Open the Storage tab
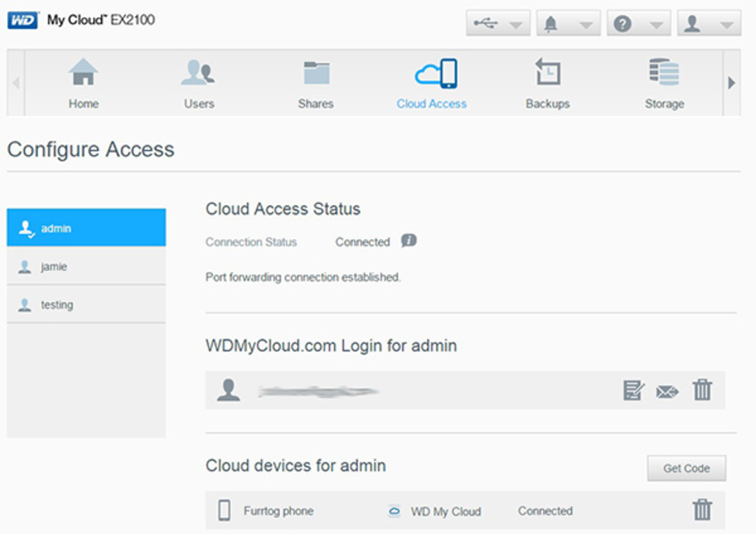 [x=664, y=83]
